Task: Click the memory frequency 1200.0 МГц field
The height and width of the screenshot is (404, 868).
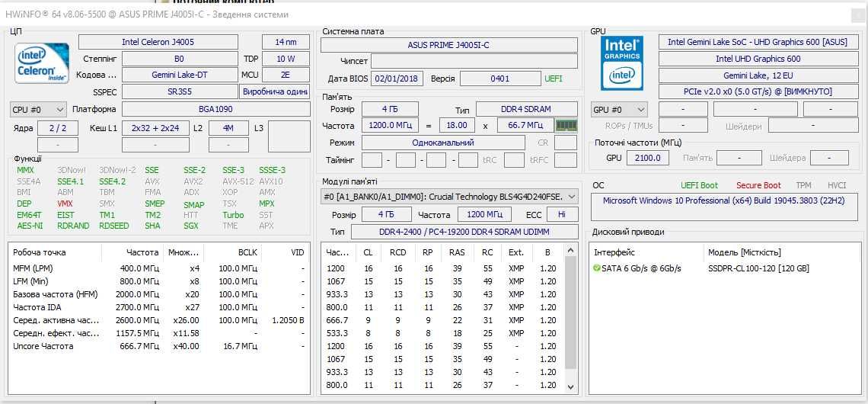Action: click(x=391, y=125)
